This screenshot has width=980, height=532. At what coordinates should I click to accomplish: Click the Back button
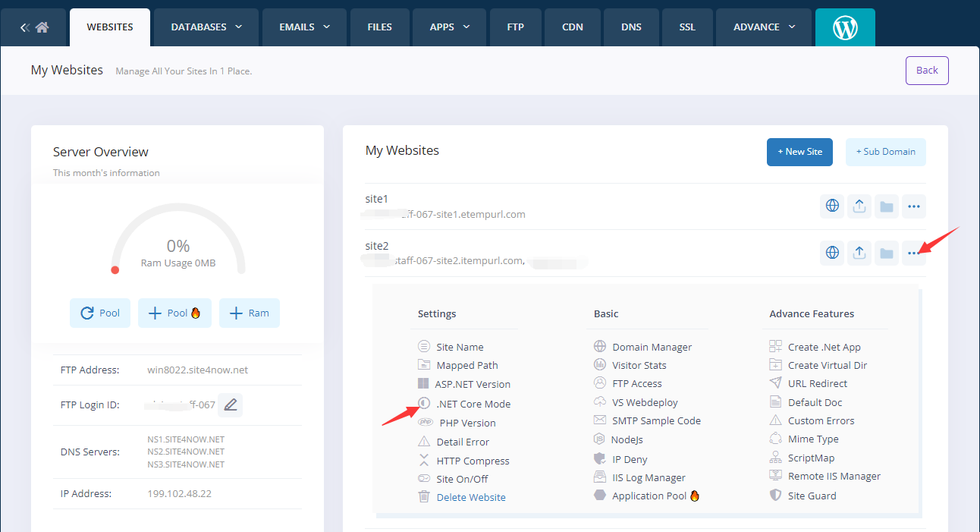(x=927, y=71)
